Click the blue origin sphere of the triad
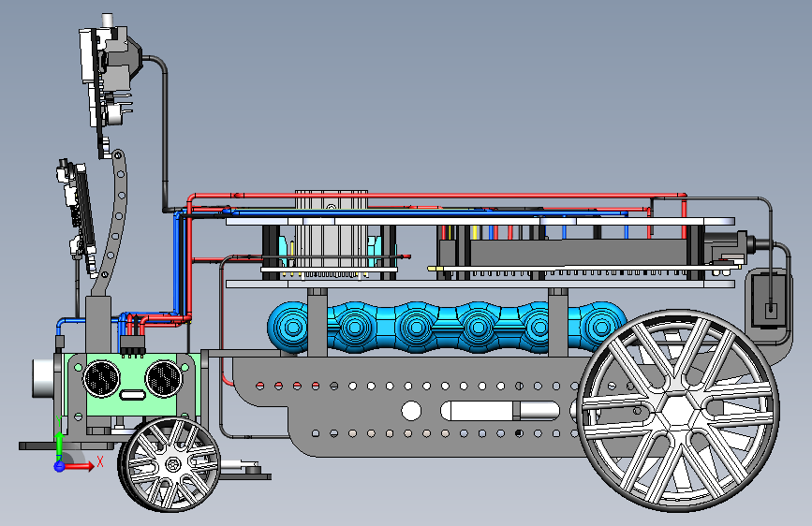812x526 pixels. point(59,466)
